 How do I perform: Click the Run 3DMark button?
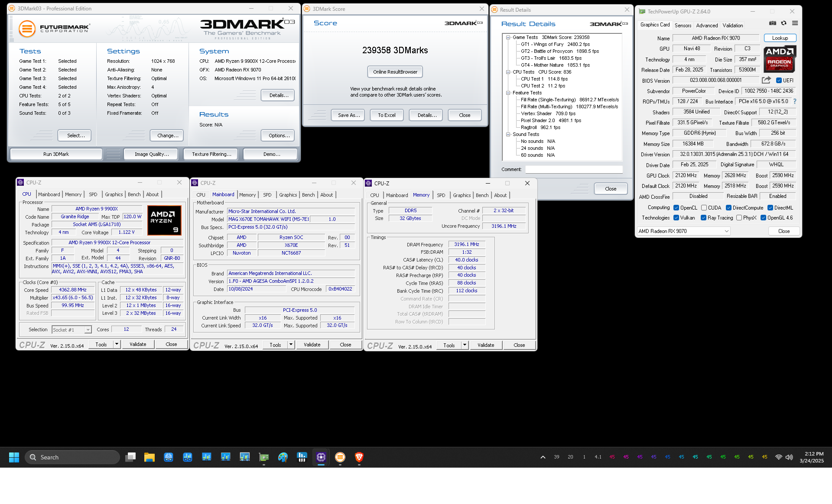pyautogui.click(x=56, y=154)
